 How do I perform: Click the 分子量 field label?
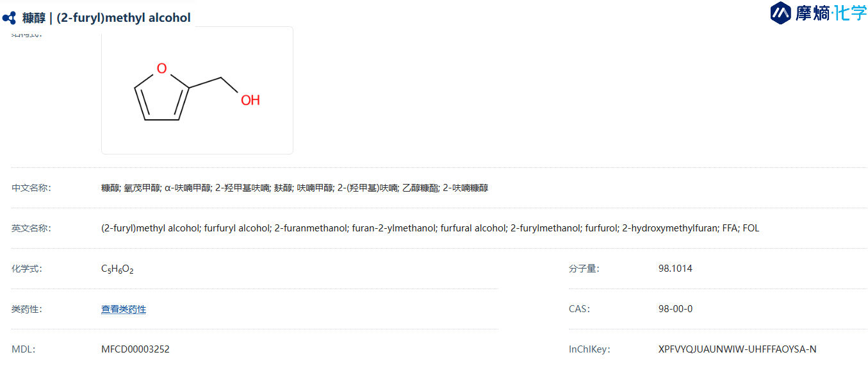pos(584,269)
